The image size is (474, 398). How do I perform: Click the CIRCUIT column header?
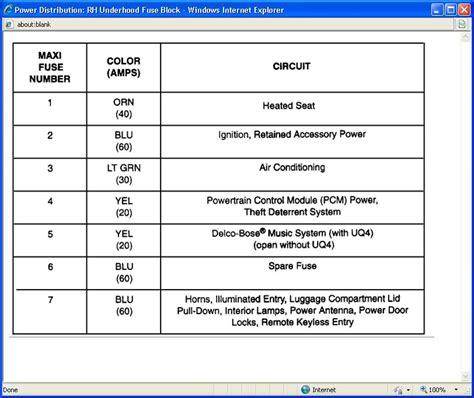point(292,67)
